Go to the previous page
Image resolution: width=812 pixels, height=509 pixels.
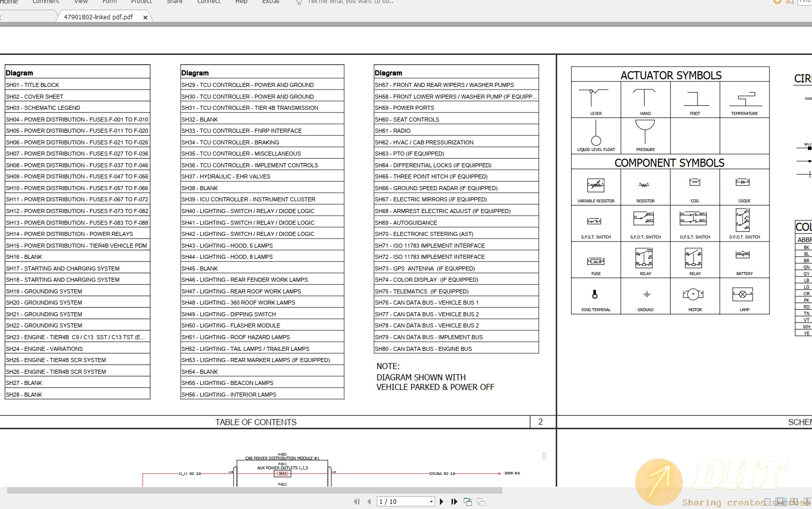coord(370,502)
